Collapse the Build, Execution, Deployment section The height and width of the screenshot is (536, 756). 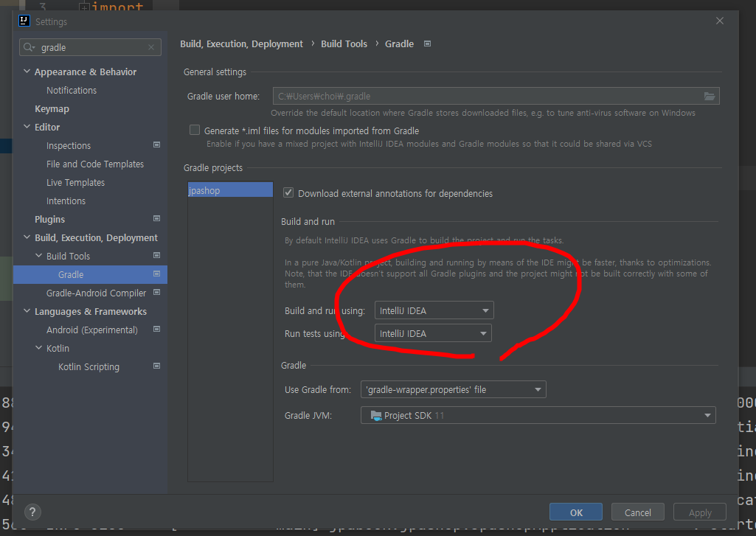click(27, 237)
